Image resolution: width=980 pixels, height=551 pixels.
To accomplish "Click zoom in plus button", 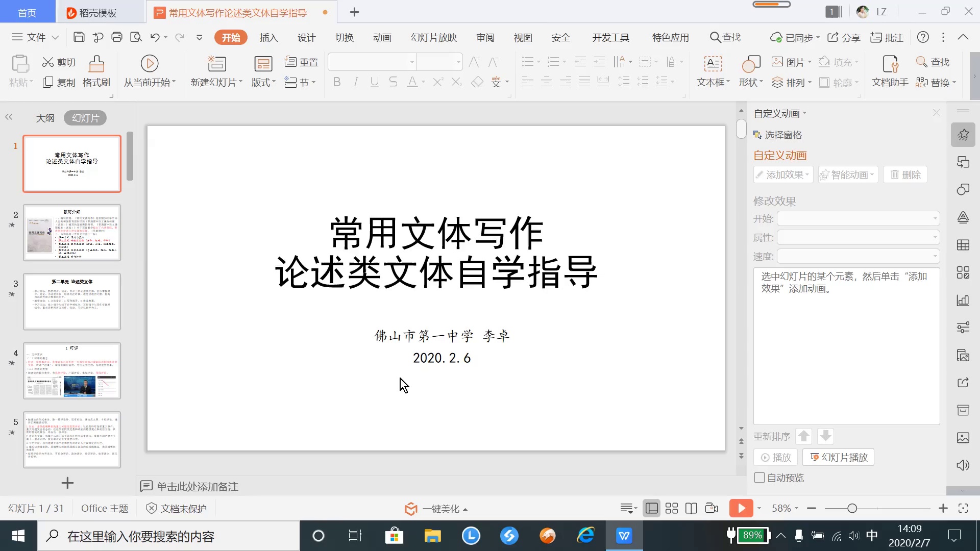I will pyautogui.click(x=943, y=508).
